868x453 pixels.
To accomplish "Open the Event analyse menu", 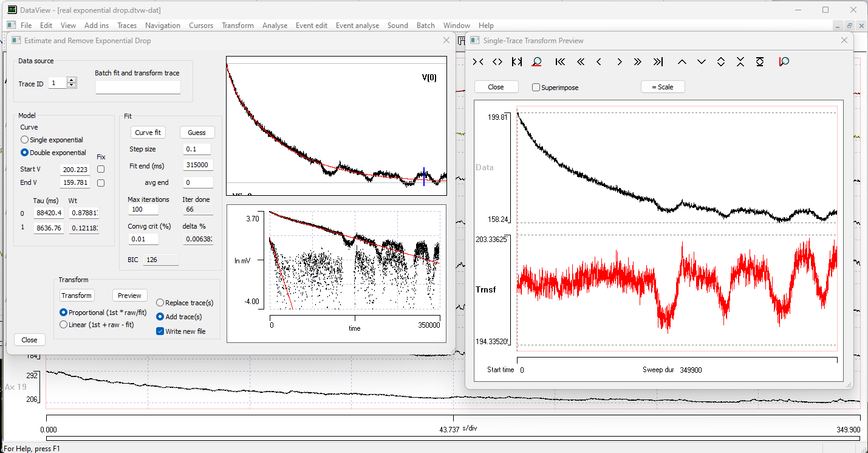I will (x=357, y=26).
